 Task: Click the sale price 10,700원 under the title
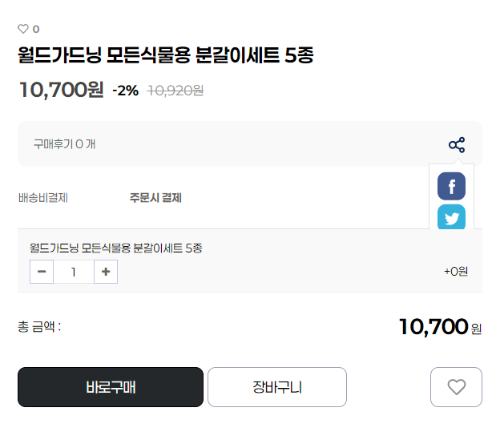61,90
